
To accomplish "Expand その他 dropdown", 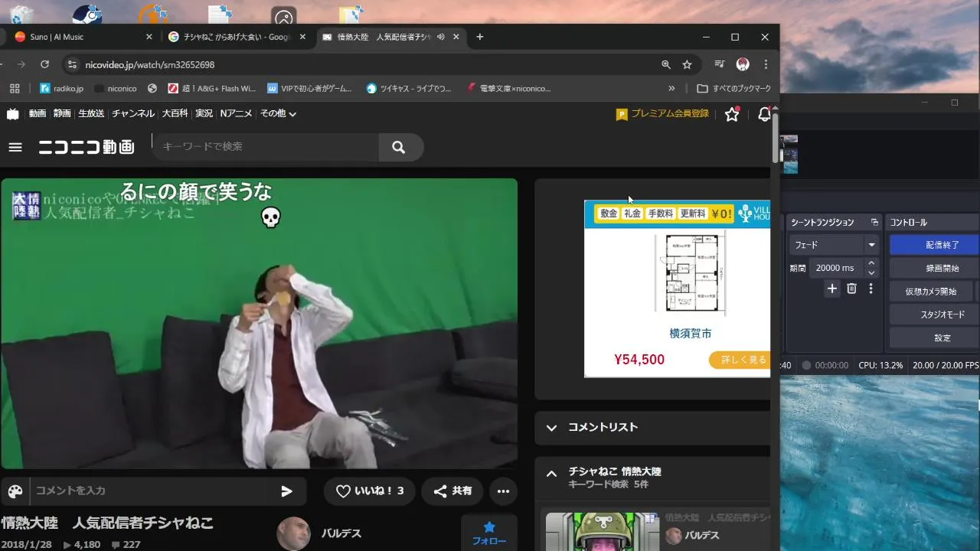I will 278,113.
